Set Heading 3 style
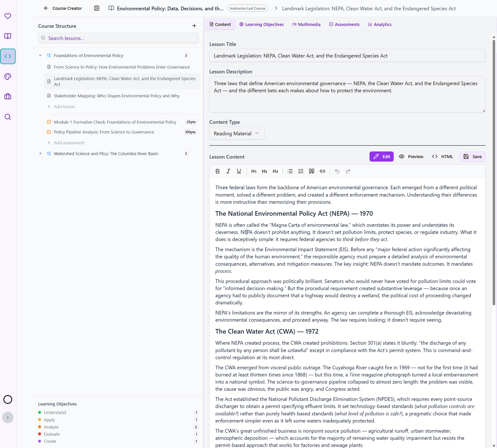Viewport: 497px width, 448px height. (x=275, y=171)
